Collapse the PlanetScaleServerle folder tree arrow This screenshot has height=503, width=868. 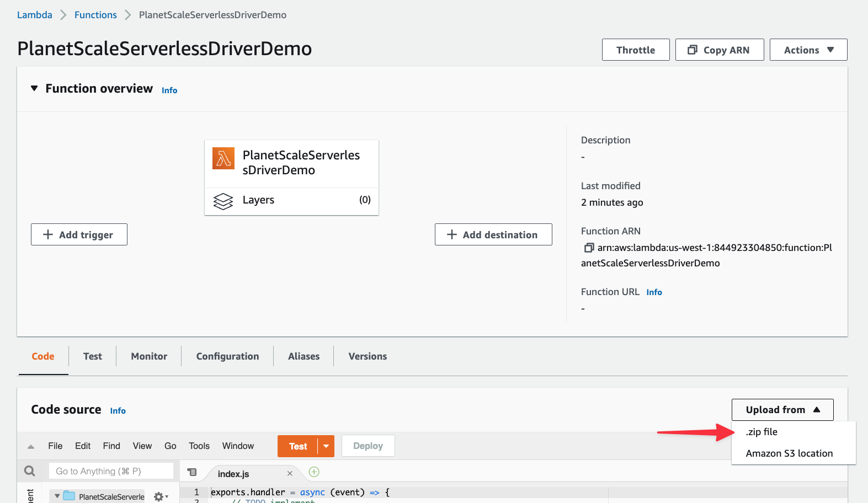pos(57,496)
